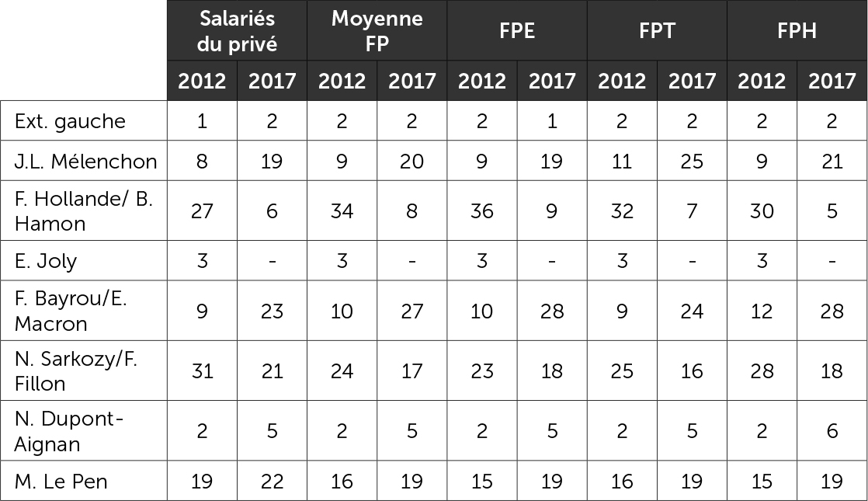Click Sarkozy's Salariés du privé 2012 value 31
Image resolution: width=868 pixels, height=501 pixels.
[202, 371]
